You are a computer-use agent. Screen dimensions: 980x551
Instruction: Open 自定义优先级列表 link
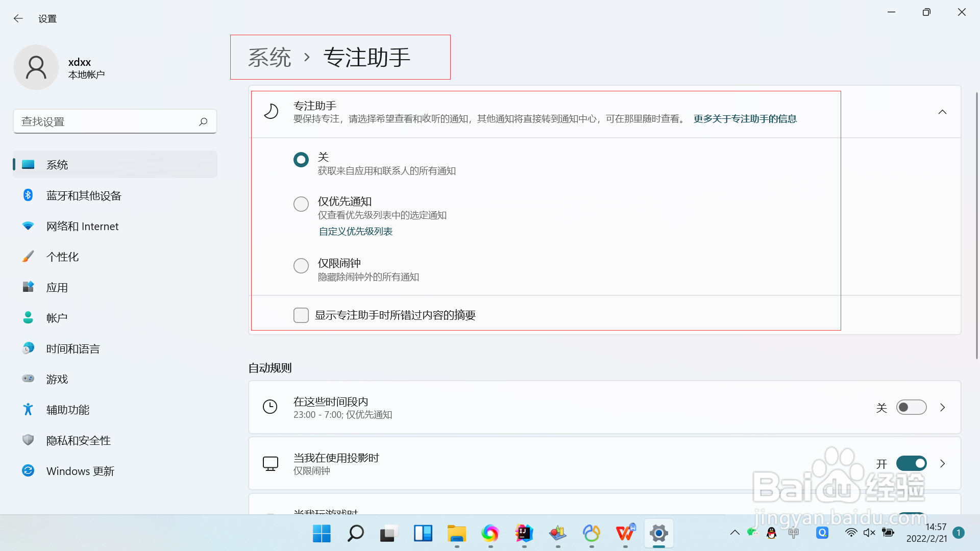coord(355,231)
